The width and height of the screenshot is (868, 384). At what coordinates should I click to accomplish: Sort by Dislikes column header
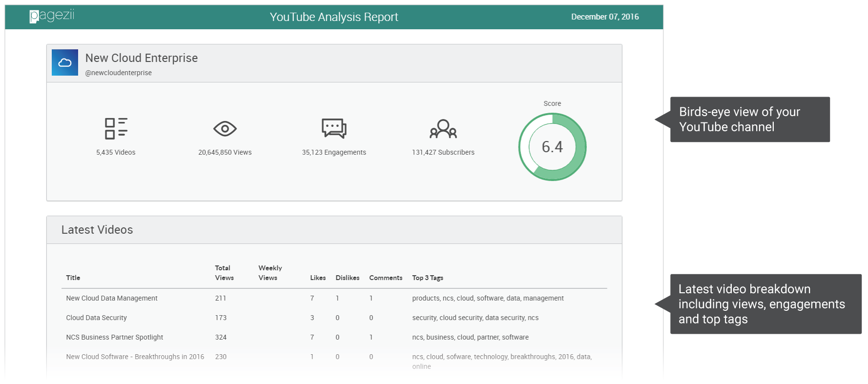point(348,278)
